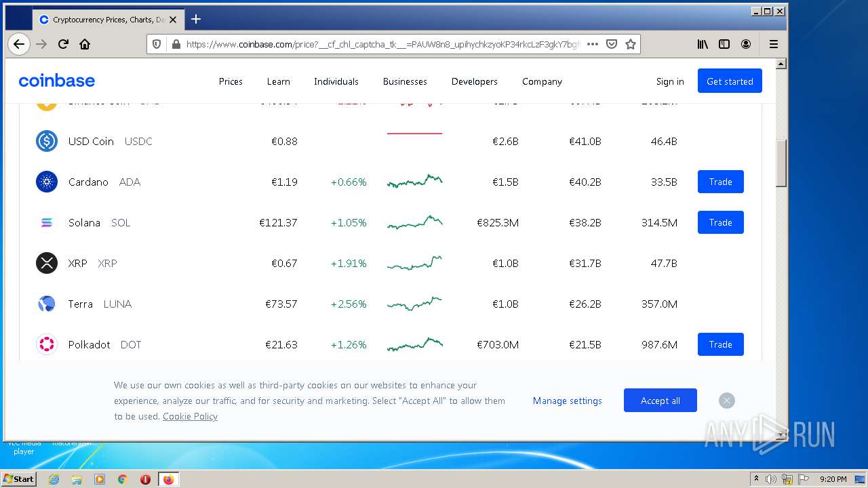Open the Windows Start menu
The height and width of the screenshot is (488, 868).
(x=18, y=479)
